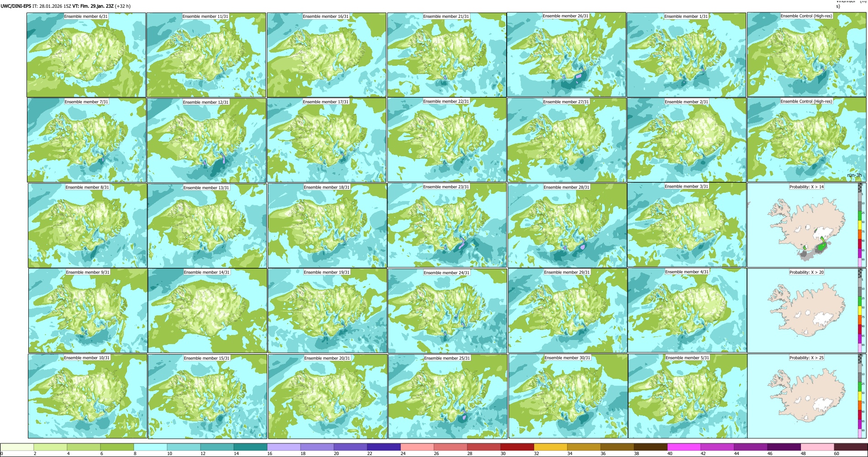868x457 pixels.
Task: Pick cyan legend swatch 8 to 10
Action: (x=150, y=447)
